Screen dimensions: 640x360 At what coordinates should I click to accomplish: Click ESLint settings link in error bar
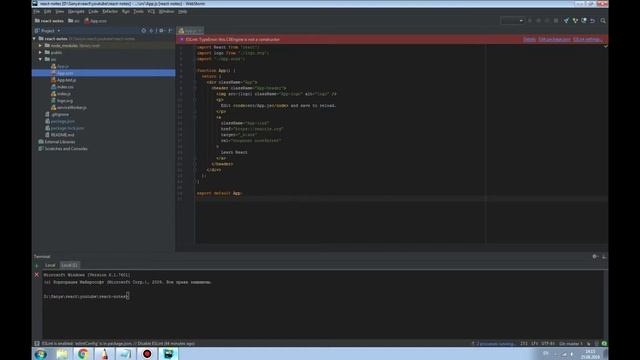tap(587, 40)
